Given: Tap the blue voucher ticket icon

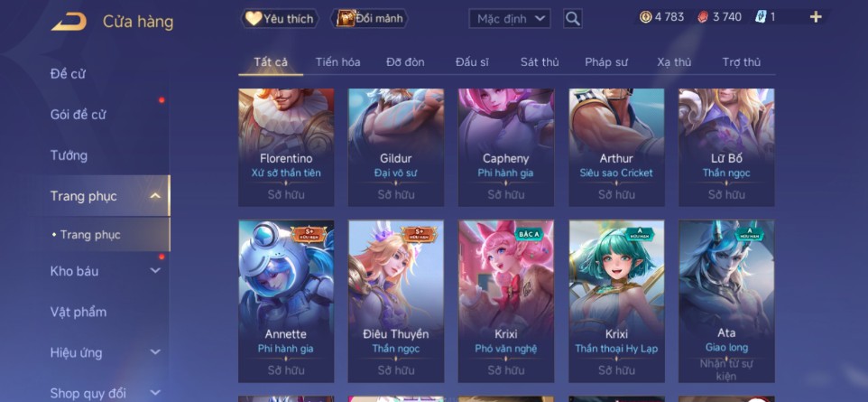Looking at the screenshot, I should pos(761,17).
